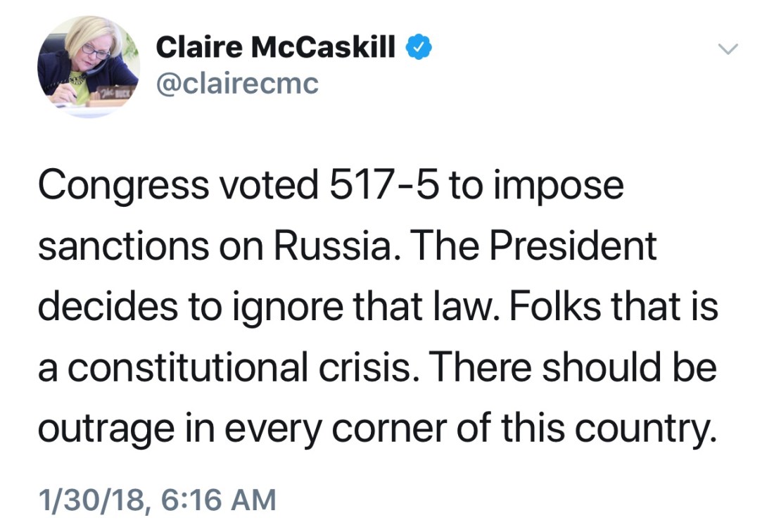Click the word "Congress" in the tweet

[123, 186]
